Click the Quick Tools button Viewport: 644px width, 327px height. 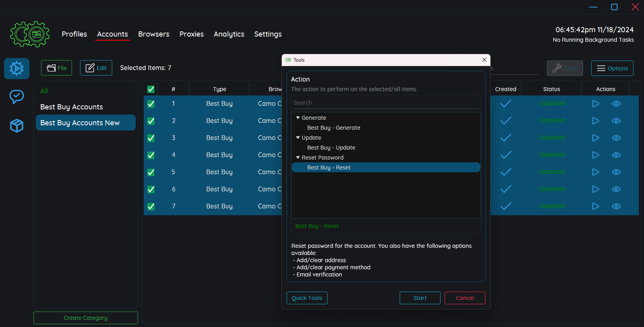pos(307,298)
